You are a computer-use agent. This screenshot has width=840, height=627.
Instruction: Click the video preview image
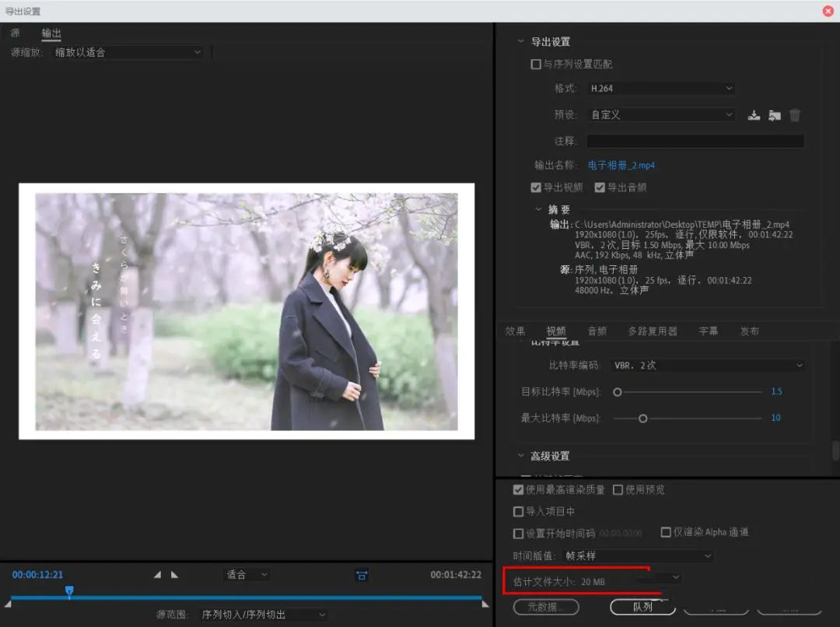click(247, 311)
